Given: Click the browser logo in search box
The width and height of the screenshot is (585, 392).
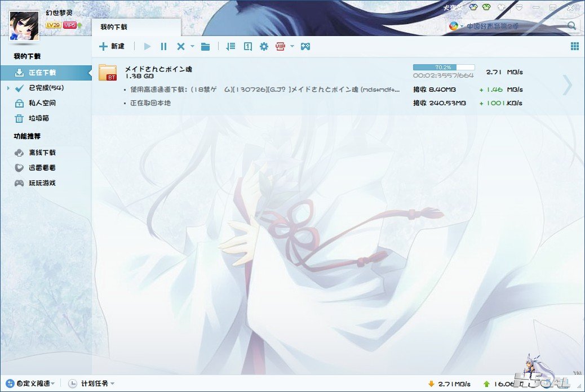Looking at the screenshot, I should click(x=454, y=26).
